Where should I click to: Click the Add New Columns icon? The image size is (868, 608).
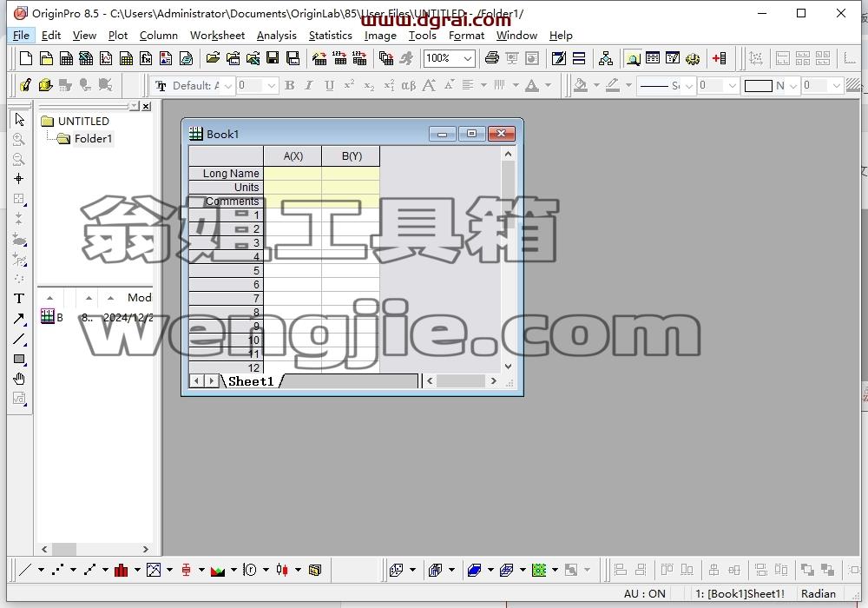click(x=719, y=58)
